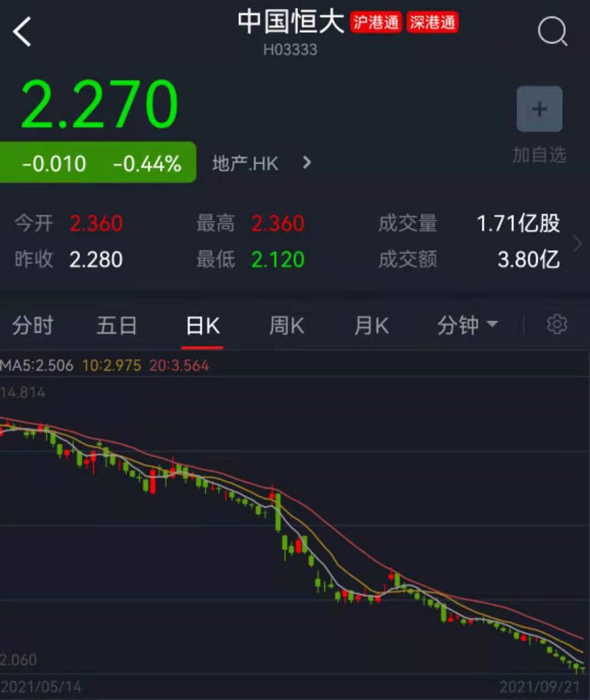This screenshot has width=590, height=700.
Task: Open chart settings gear icon
Action: (557, 324)
